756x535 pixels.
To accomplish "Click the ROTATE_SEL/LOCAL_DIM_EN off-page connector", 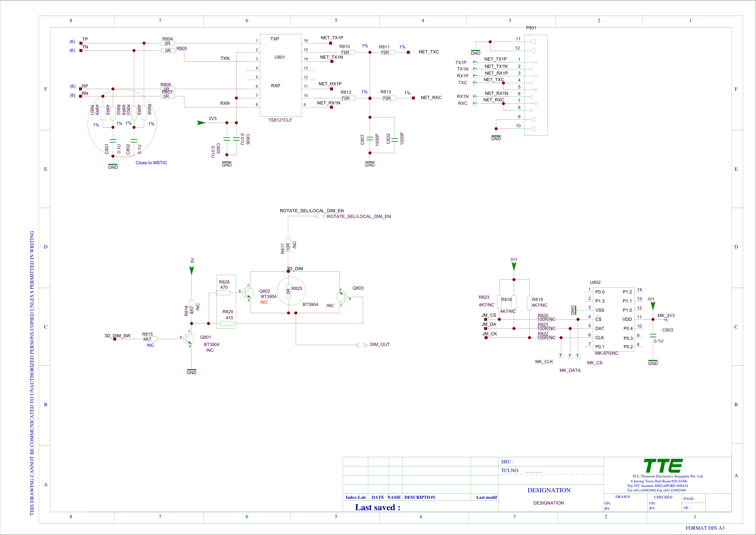I will (x=320, y=216).
